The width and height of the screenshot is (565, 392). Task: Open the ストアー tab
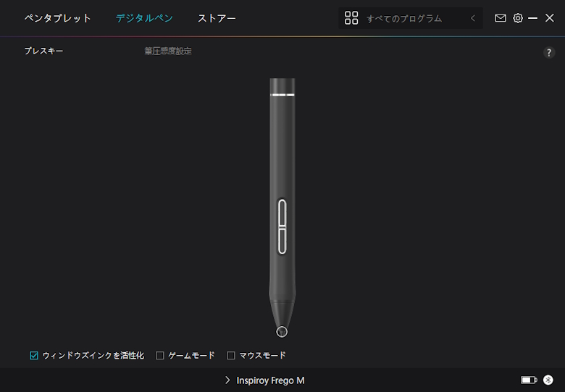coord(217,18)
